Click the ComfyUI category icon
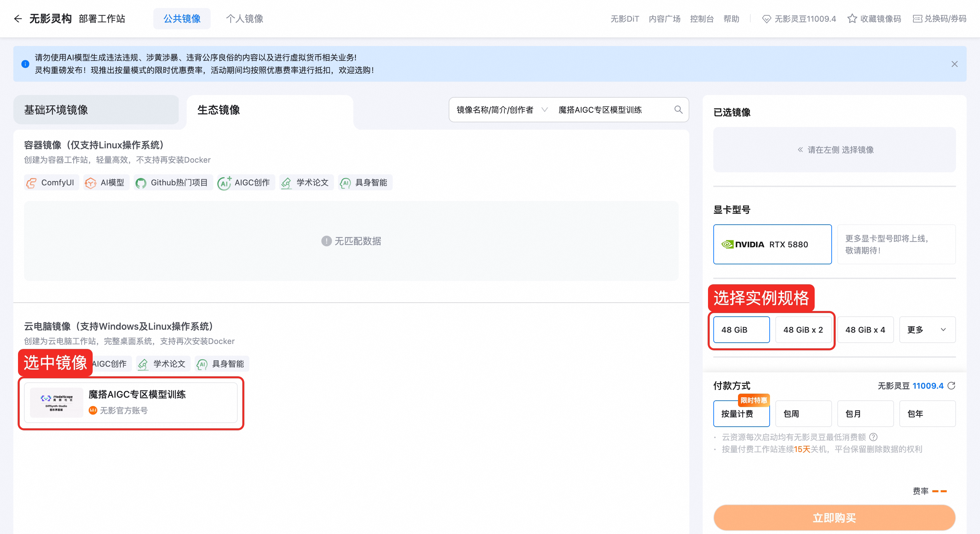The width and height of the screenshot is (980, 534). 31,183
